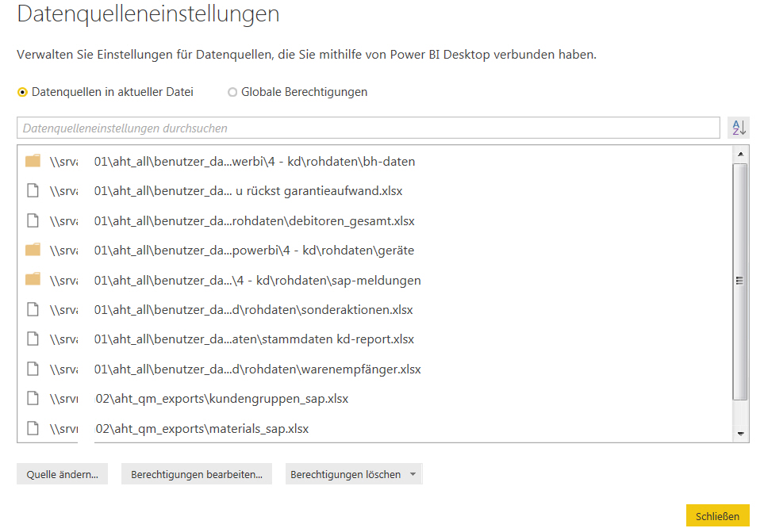764x532 pixels.
Task: Select u rückst garantieaufwand.xlsx source path
Action: point(226,191)
